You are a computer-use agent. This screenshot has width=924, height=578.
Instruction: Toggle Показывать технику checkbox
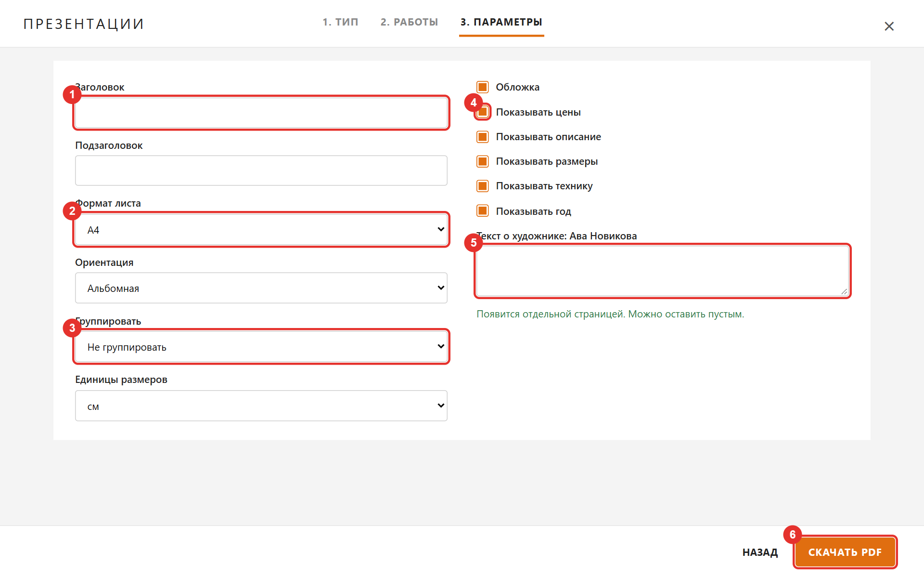pos(483,186)
